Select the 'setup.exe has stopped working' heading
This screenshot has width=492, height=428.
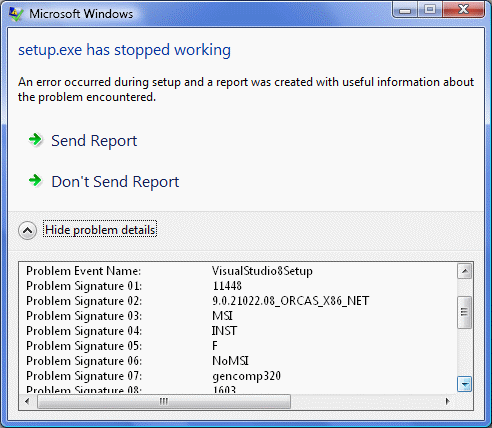coord(124,50)
